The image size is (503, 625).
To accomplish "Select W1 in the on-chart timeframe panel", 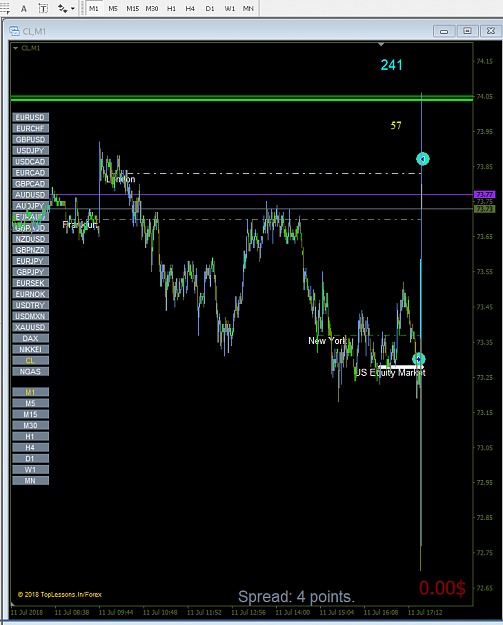I will point(30,470).
